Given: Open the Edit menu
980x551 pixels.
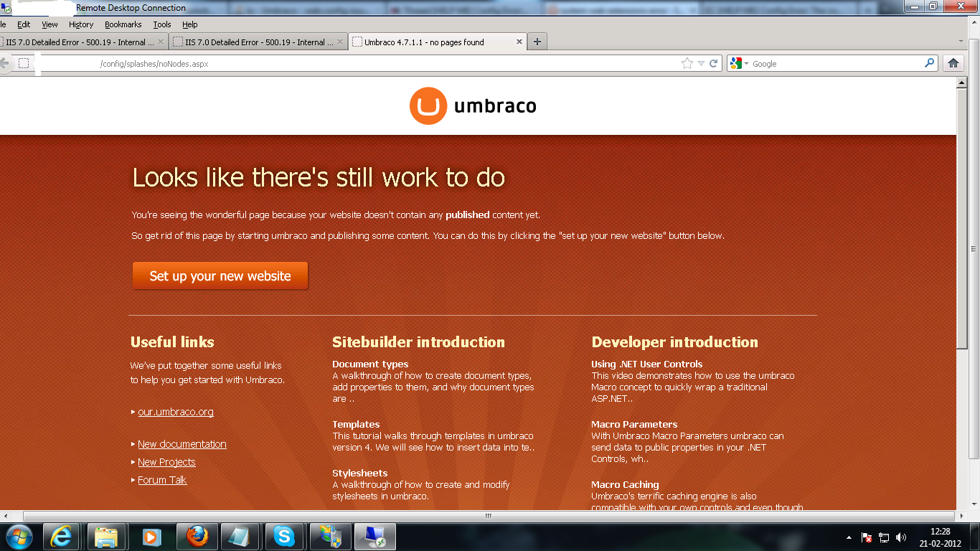Looking at the screenshot, I should click(24, 24).
